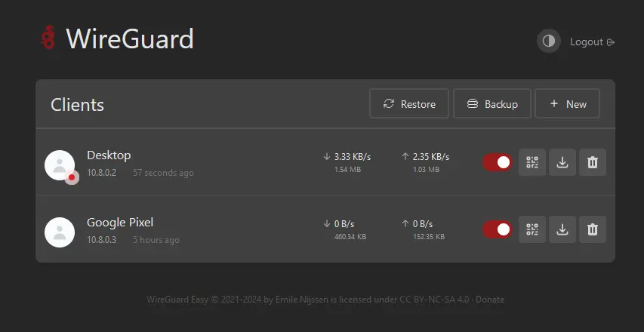Click the Google Pixel client avatar

click(x=60, y=232)
